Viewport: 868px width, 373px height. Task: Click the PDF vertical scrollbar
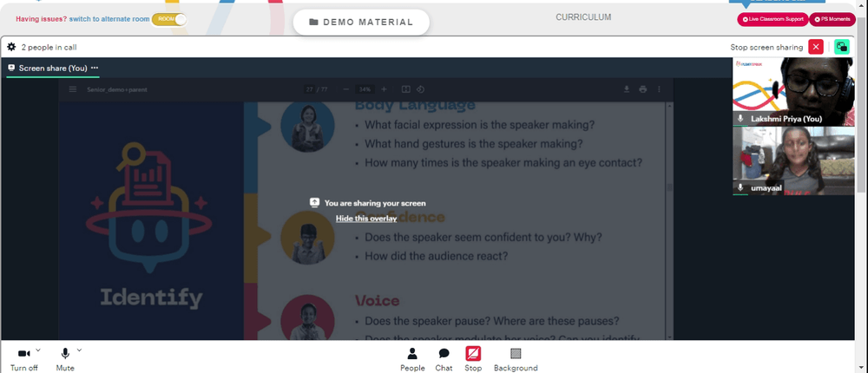(x=670, y=220)
